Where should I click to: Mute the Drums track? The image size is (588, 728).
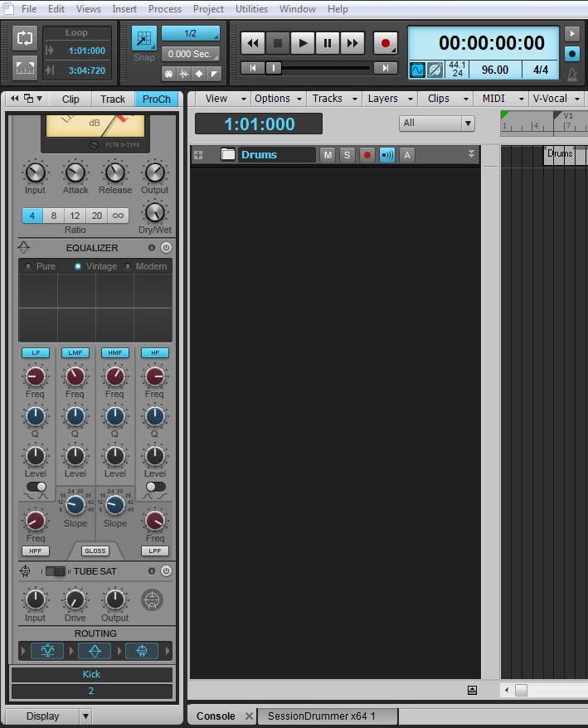328,155
